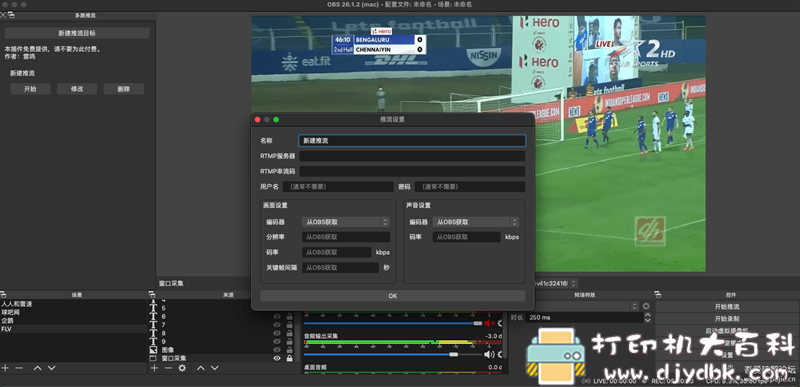Click the 密码 input field

click(x=470, y=187)
